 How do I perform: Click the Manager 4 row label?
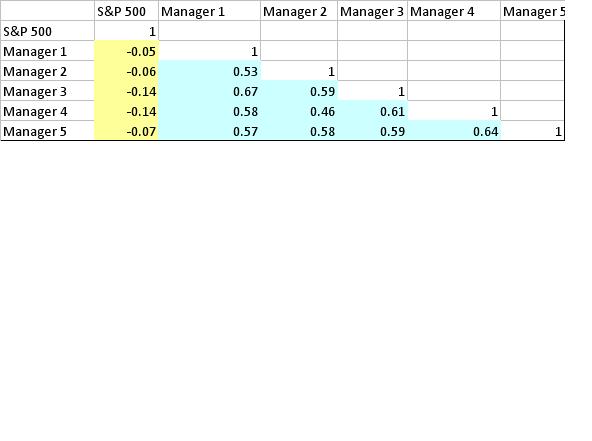click(x=47, y=111)
